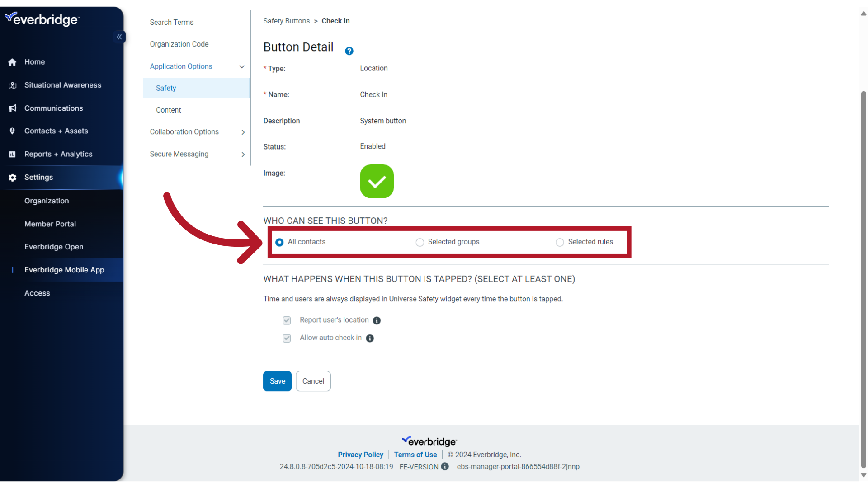The height and width of the screenshot is (488, 868).
Task: Select the Selected groups radio button
Action: (420, 242)
